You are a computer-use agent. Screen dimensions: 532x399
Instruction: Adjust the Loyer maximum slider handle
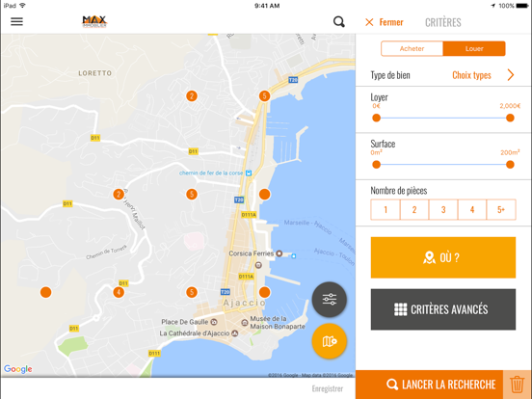(x=510, y=118)
